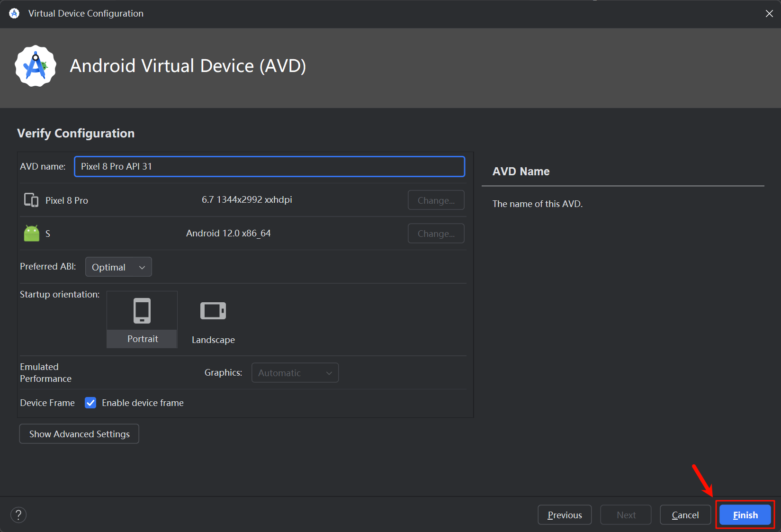The width and height of the screenshot is (781, 532).
Task: Click the green Android robot icon
Action: pyautogui.click(x=32, y=233)
